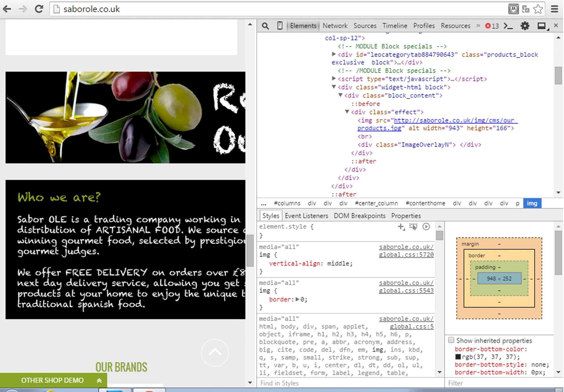Show the console drawer icon
The width and height of the screenshot is (564, 392).
point(508,26)
